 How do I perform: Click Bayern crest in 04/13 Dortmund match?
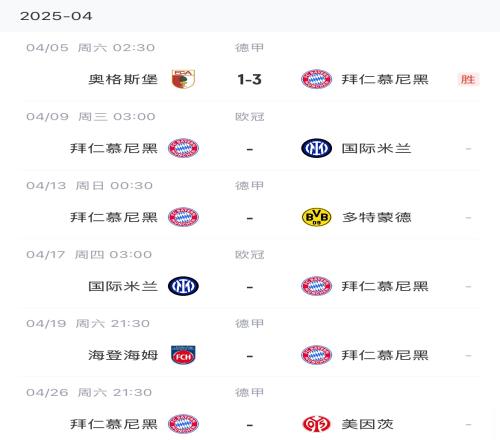click(x=183, y=217)
